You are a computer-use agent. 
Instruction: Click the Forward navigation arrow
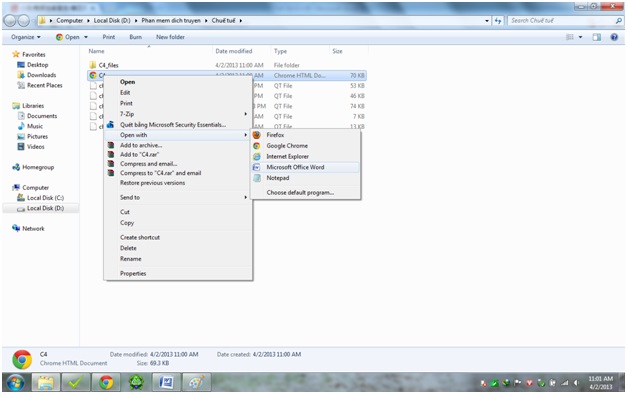24,20
